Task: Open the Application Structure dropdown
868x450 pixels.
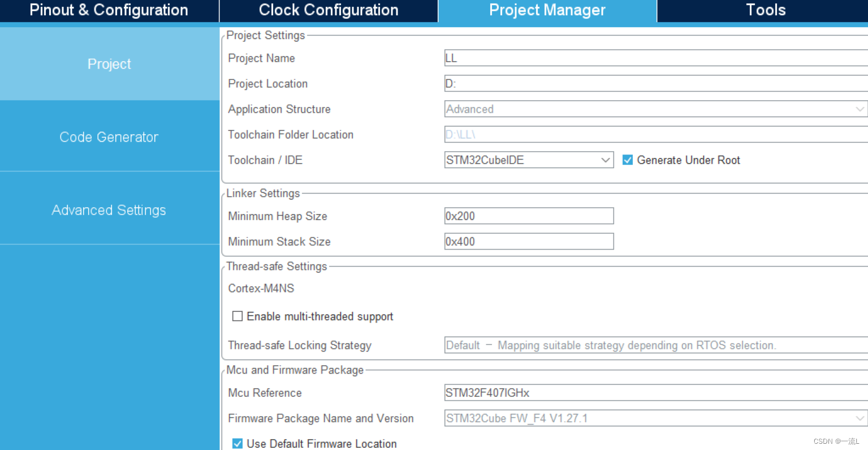Action: tap(656, 109)
